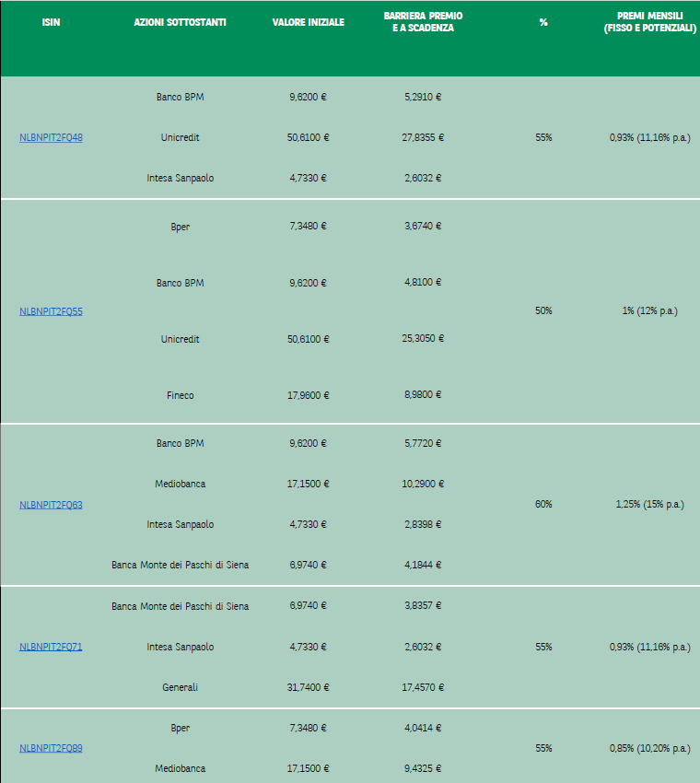The image size is (700, 783).
Task: Select the 3,8357 € barrier value
Action: point(423,605)
